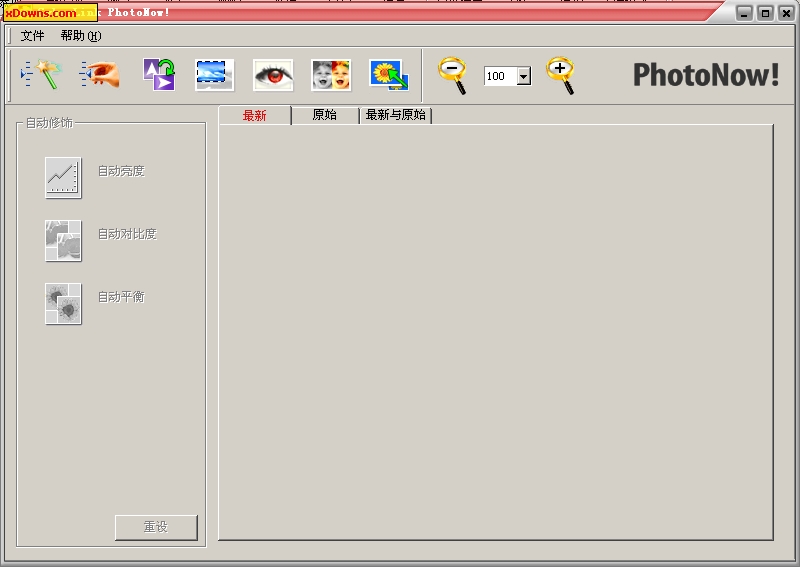Screen dimensions: 800x567
Task: Click the zoom value field showing 100
Action: [x=500, y=76]
